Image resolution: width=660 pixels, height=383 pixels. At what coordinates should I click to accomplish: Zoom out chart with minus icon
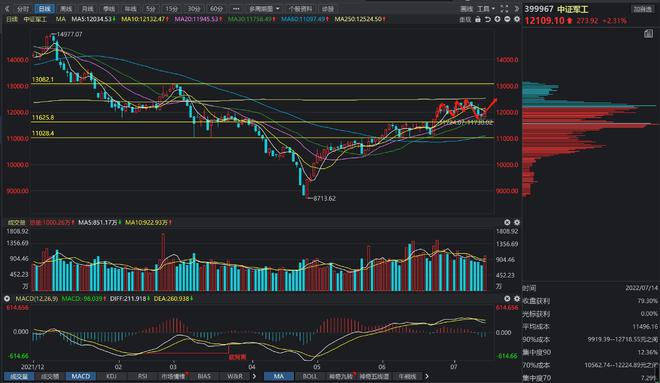[x=507, y=19]
